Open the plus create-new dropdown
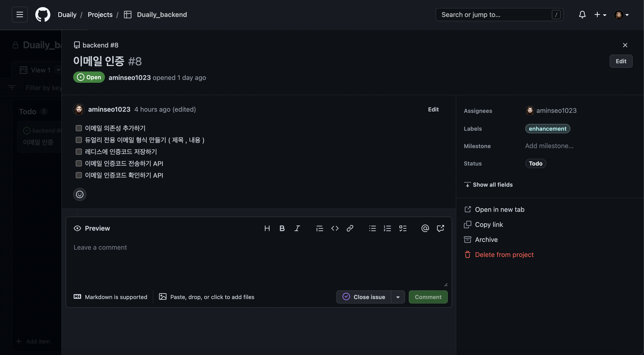This screenshot has height=355, width=644. coord(600,15)
